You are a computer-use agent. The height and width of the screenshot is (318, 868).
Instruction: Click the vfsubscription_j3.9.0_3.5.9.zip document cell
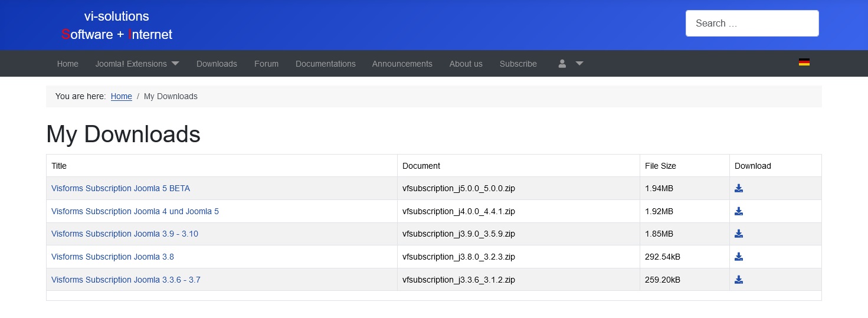pyautogui.click(x=518, y=234)
